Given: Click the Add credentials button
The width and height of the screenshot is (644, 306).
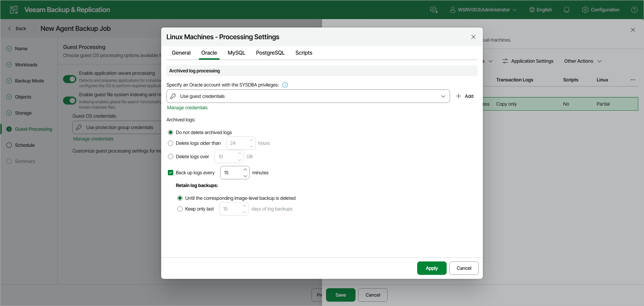Looking at the screenshot, I should [x=464, y=96].
